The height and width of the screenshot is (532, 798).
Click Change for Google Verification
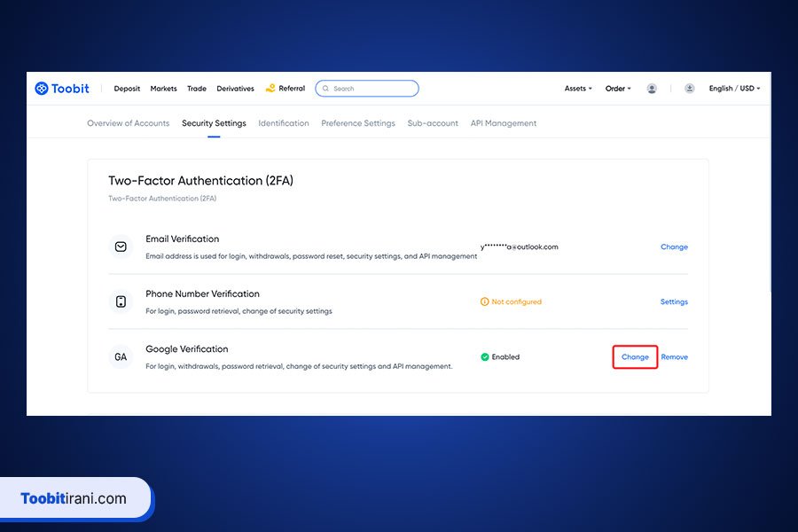click(x=635, y=357)
